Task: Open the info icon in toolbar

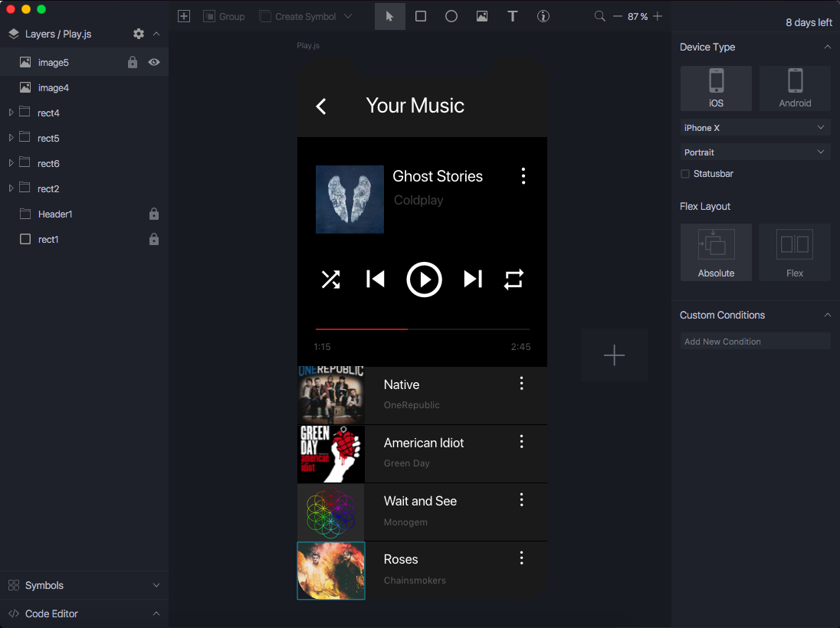Action: [543, 16]
